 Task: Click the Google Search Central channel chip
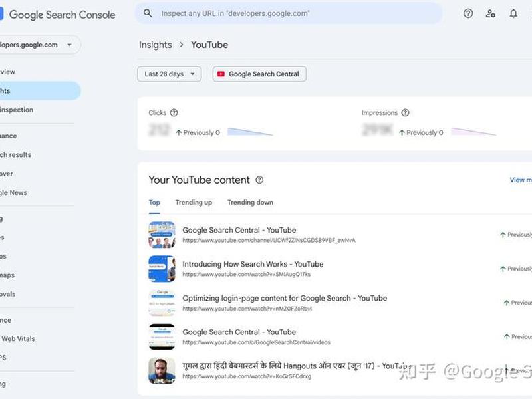click(259, 74)
